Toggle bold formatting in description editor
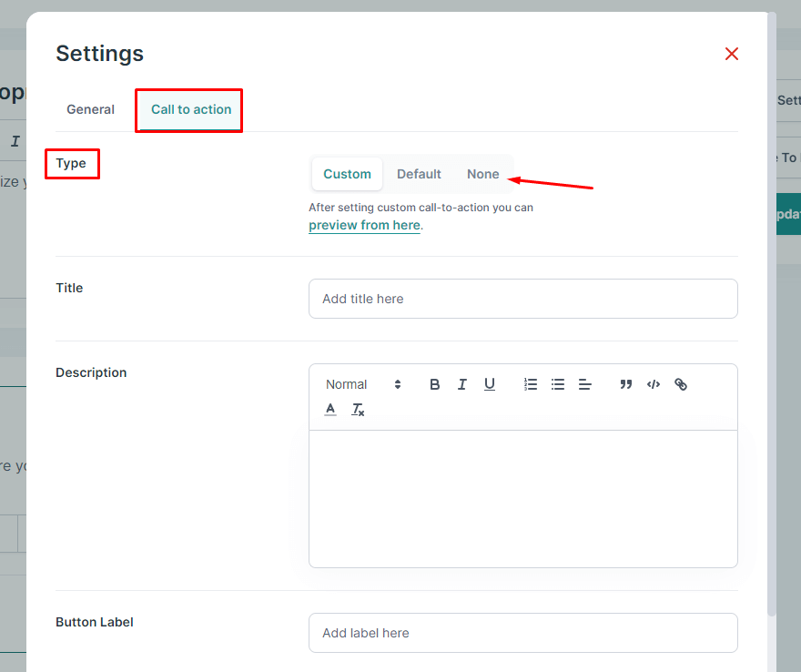 click(435, 384)
